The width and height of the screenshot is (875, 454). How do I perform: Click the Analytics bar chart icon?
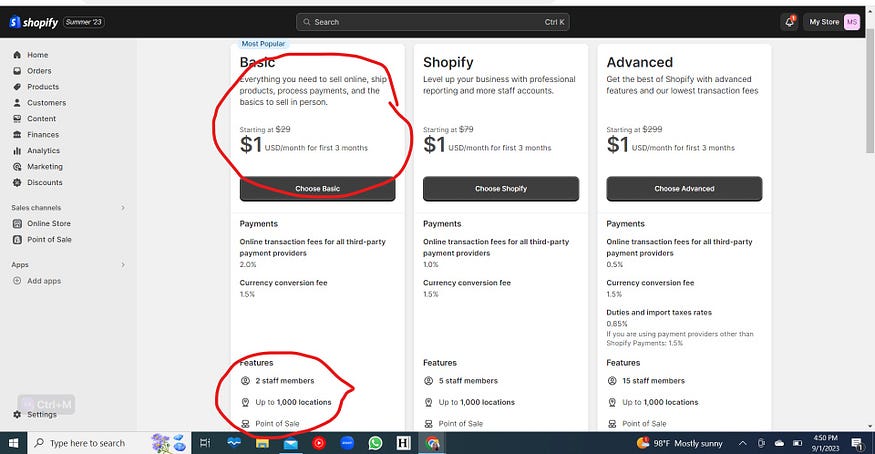(17, 151)
